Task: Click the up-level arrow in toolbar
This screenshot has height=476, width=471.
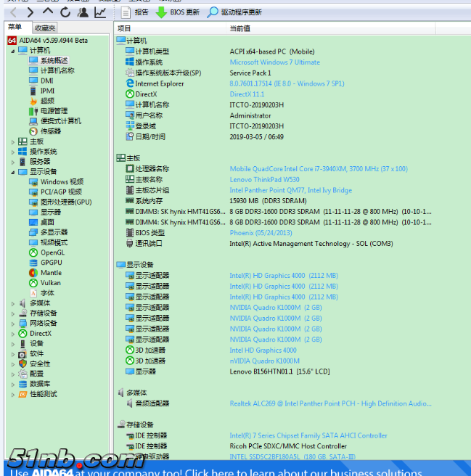Action: coord(48,12)
